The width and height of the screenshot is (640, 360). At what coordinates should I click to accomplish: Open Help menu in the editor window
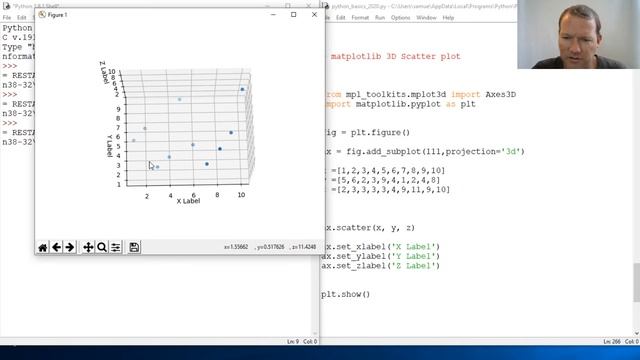(x=448, y=18)
